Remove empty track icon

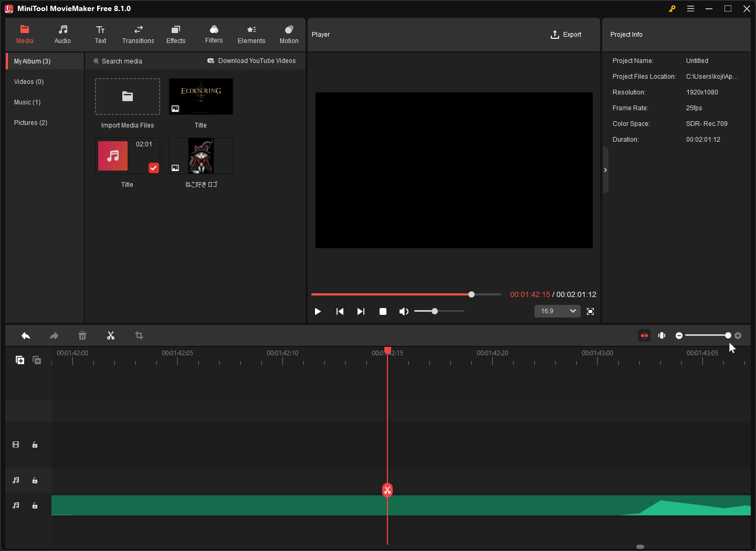pos(37,360)
